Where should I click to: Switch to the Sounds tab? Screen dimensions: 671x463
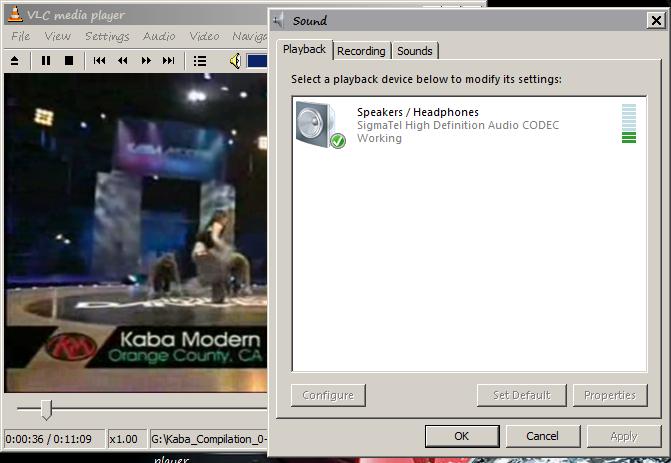[x=415, y=51]
